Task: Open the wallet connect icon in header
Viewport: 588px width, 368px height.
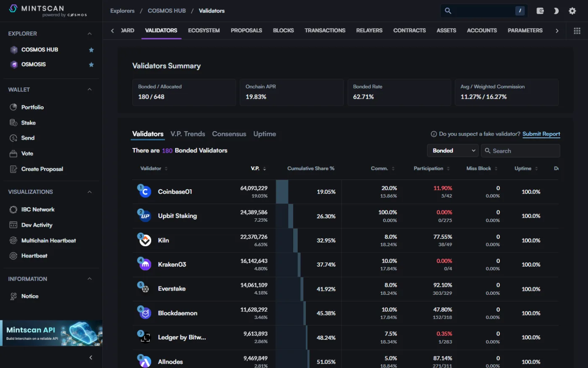Action: [x=540, y=11]
